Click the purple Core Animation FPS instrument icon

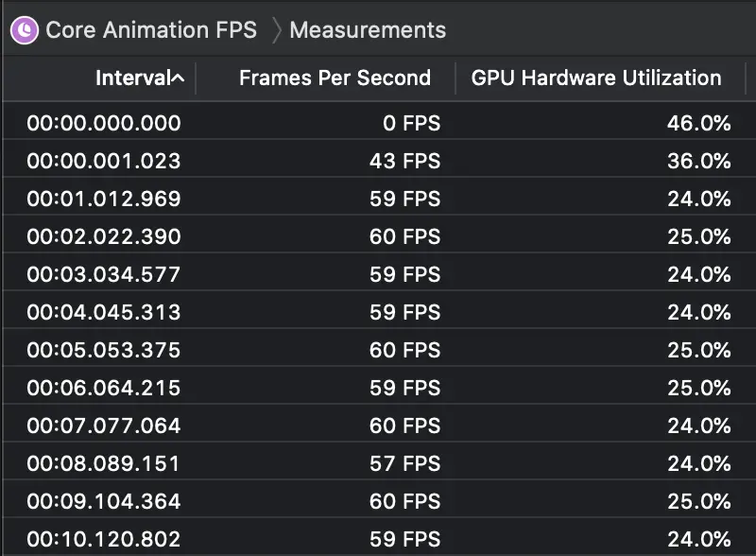24,29
